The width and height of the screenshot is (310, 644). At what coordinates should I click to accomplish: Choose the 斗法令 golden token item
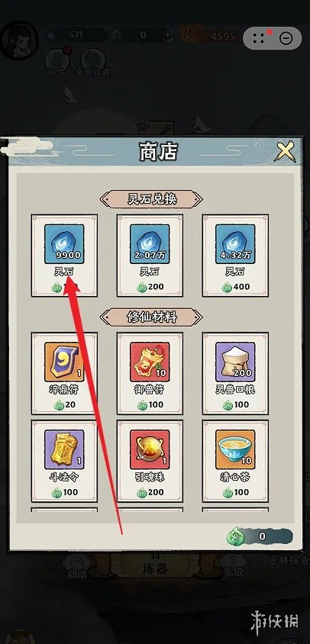(x=64, y=461)
